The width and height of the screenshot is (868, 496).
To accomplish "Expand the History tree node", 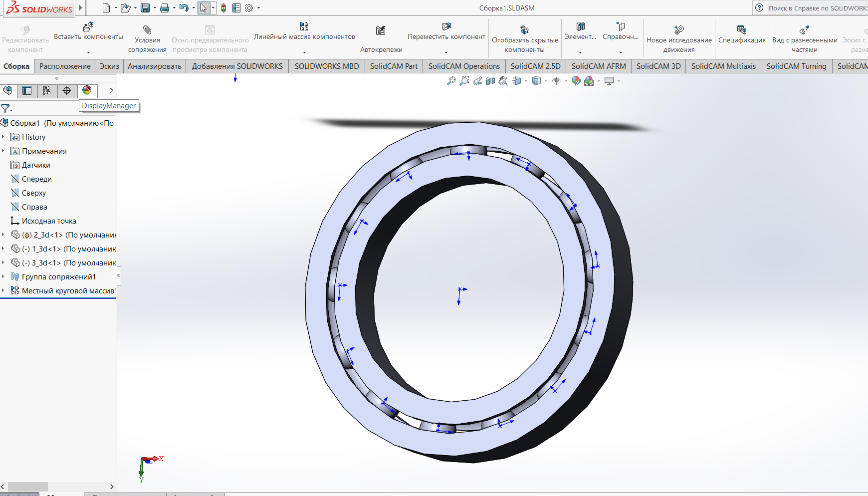I will [x=3, y=137].
